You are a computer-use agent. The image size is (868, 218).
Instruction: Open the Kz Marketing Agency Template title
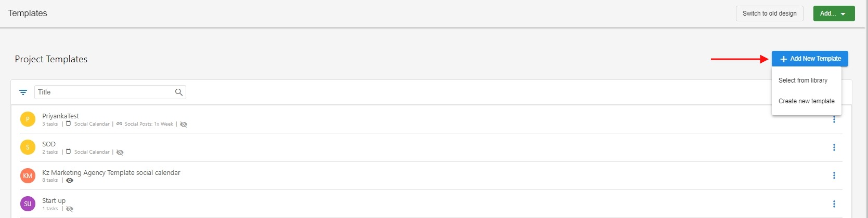coord(111,172)
